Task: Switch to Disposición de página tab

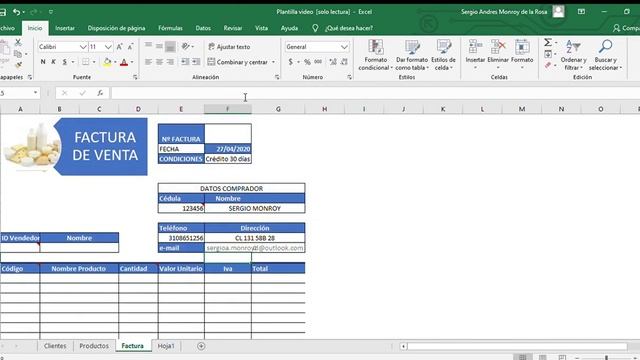Action: pos(116,28)
